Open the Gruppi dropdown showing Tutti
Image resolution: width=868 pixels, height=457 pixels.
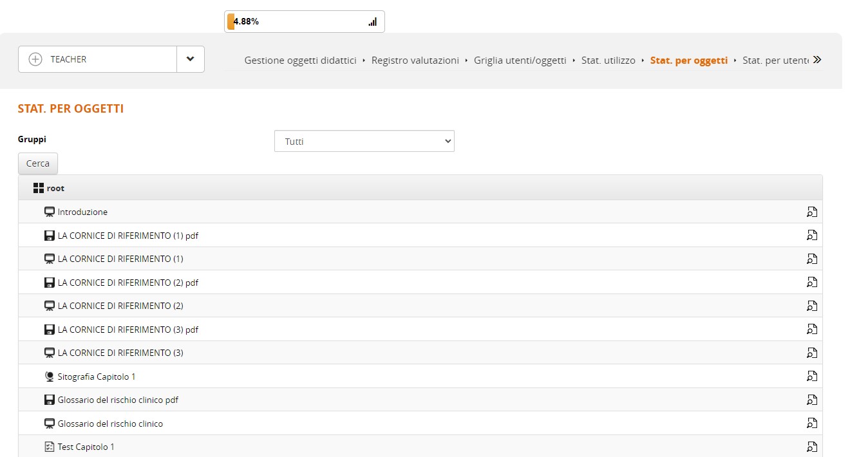364,142
